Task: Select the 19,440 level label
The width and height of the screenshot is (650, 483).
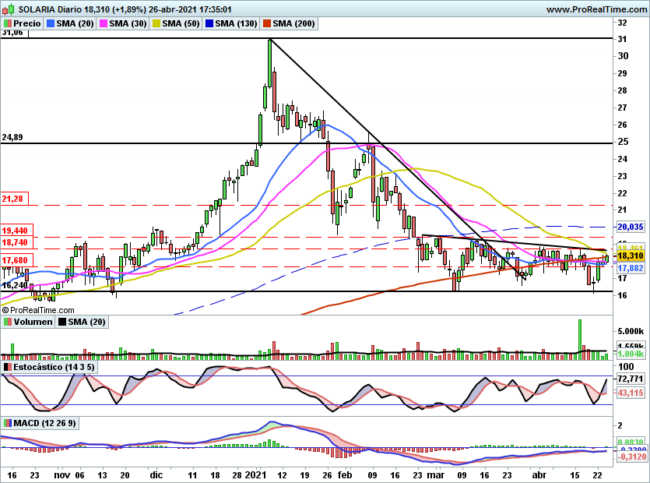Action: pos(16,231)
